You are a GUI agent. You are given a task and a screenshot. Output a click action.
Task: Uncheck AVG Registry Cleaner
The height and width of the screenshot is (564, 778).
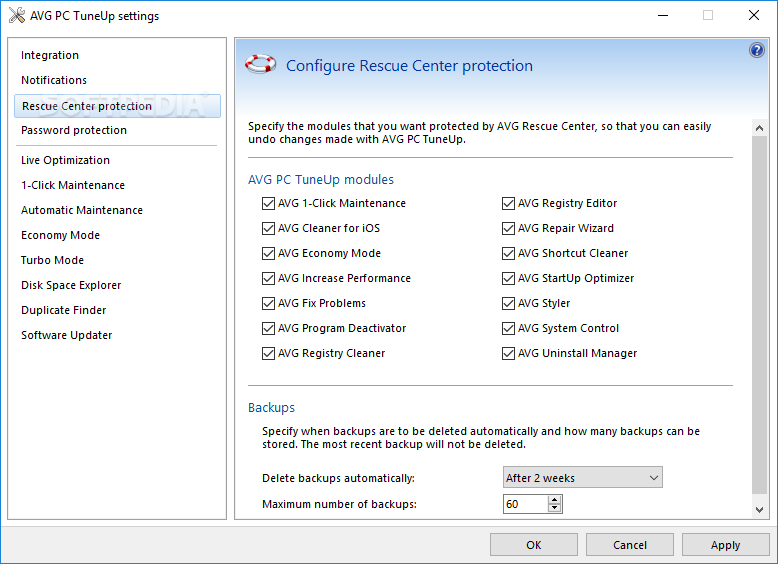pos(268,353)
